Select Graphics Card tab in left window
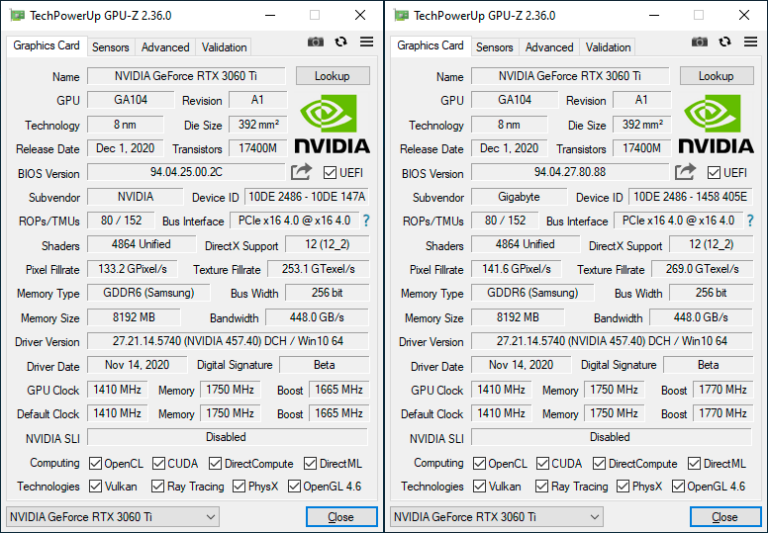 pos(47,46)
